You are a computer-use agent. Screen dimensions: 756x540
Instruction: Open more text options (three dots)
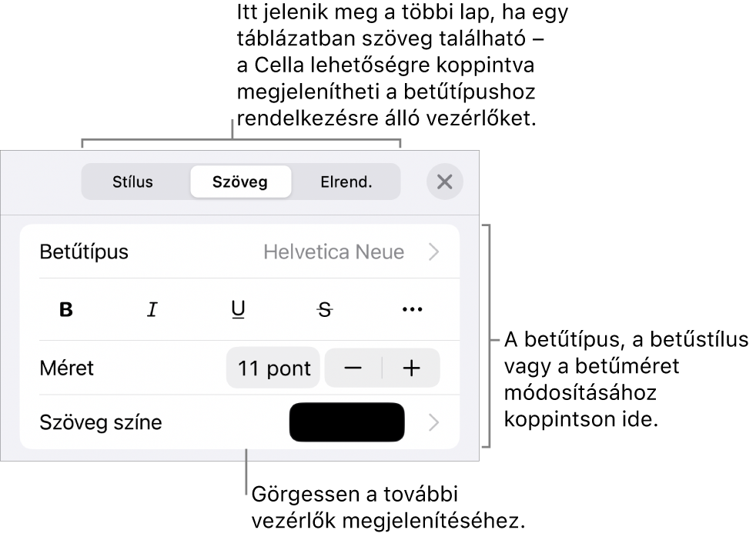click(412, 309)
